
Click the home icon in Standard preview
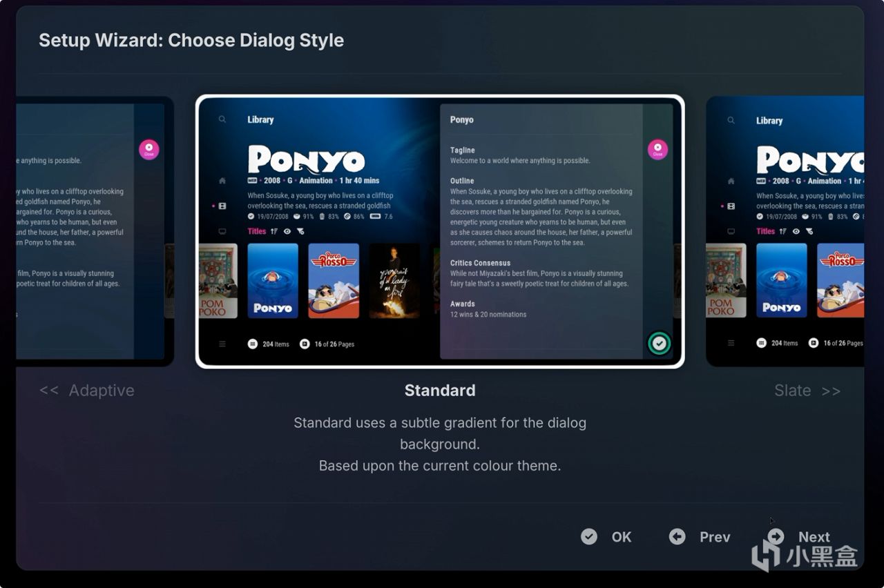point(222,181)
